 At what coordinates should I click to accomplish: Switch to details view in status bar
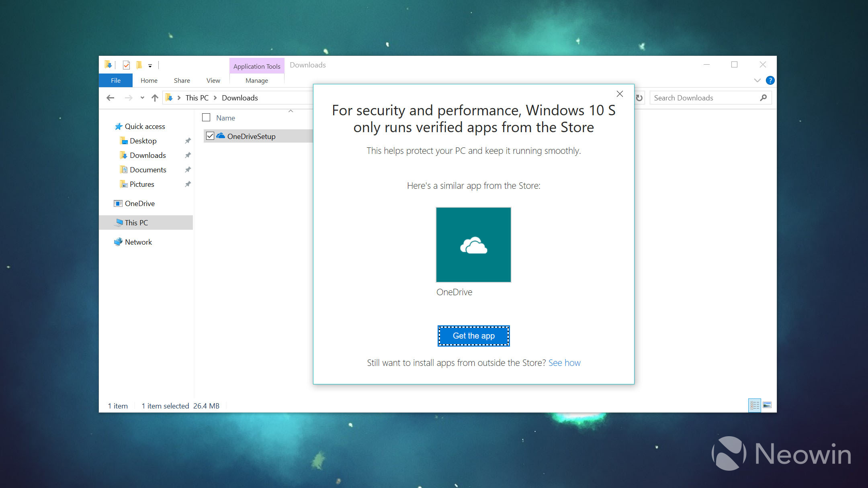(x=755, y=405)
